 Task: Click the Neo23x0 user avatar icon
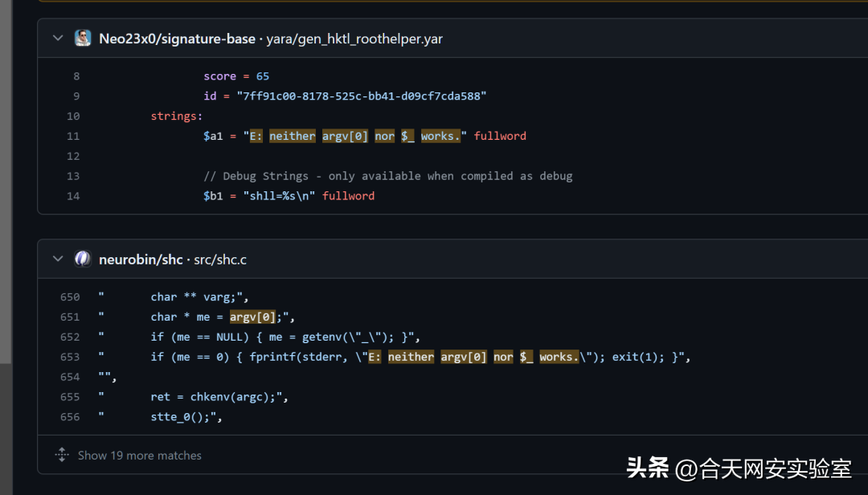(x=83, y=39)
